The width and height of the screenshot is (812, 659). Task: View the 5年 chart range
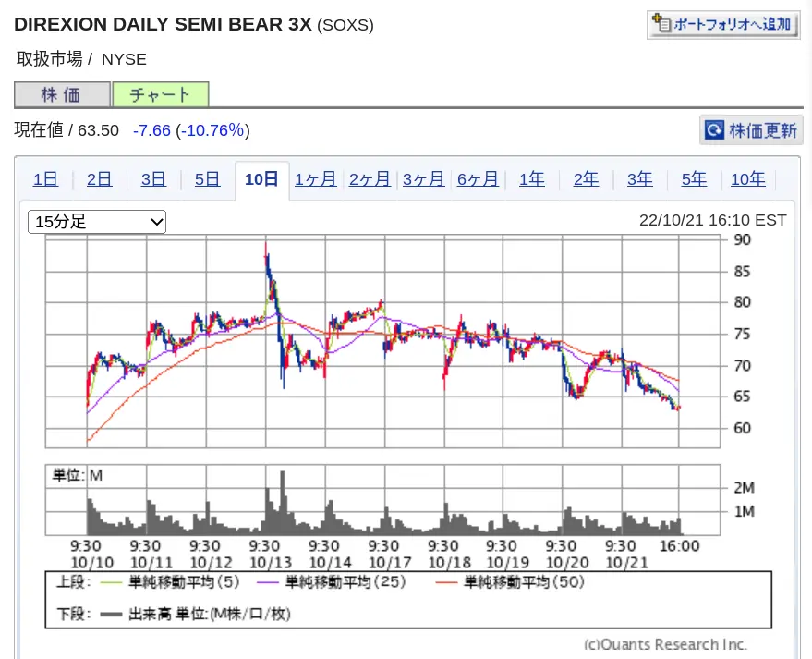click(x=694, y=179)
